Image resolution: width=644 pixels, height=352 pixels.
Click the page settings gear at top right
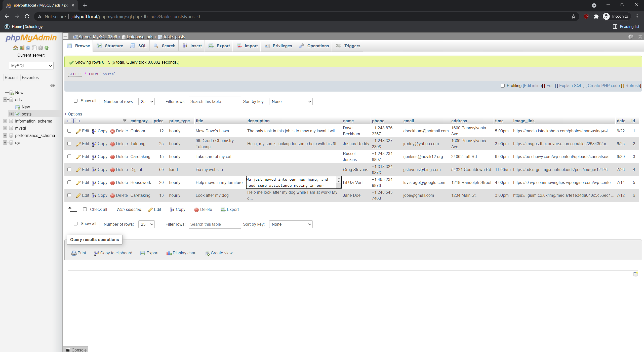point(631,37)
